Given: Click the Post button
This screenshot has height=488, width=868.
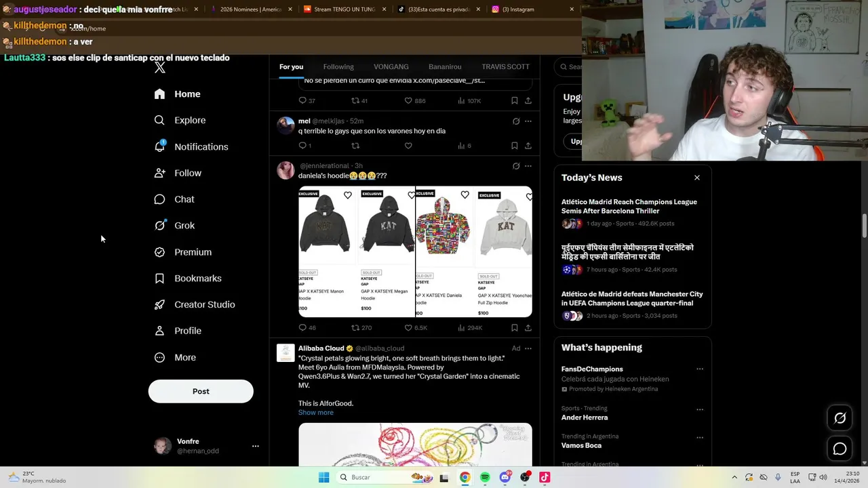Looking at the screenshot, I should click(x=201, y=391).
